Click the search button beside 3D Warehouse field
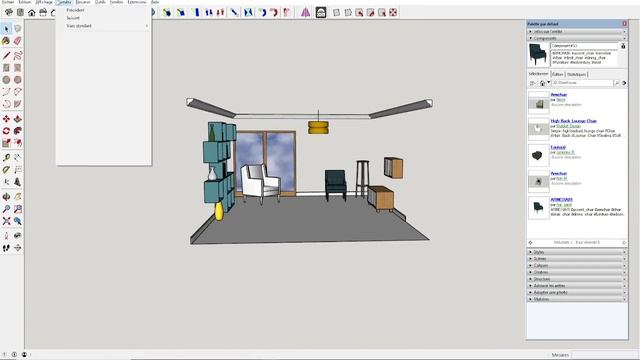The height and width of the screenshot is (360, 640). tap(617, 83)
